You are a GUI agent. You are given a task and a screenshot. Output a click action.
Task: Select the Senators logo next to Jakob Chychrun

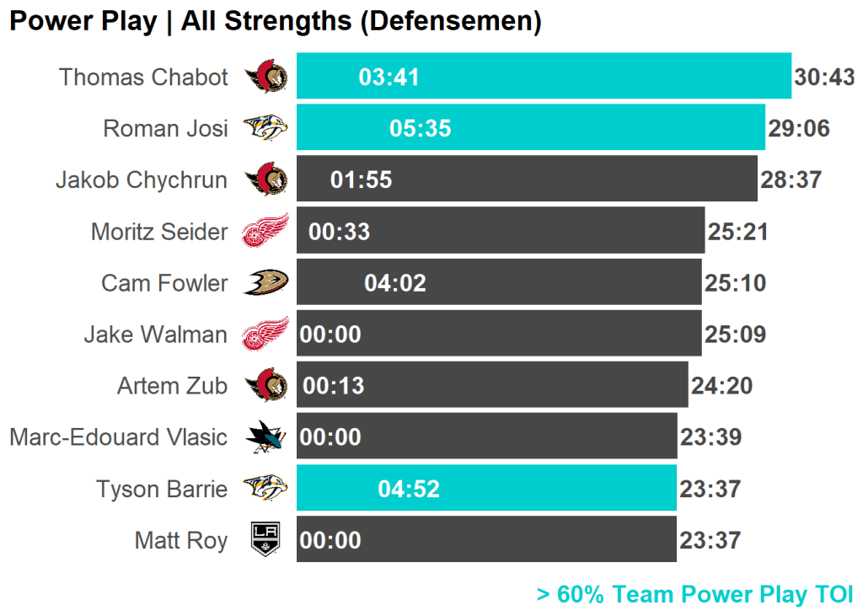pyautogui.click(x=266, y=179)
